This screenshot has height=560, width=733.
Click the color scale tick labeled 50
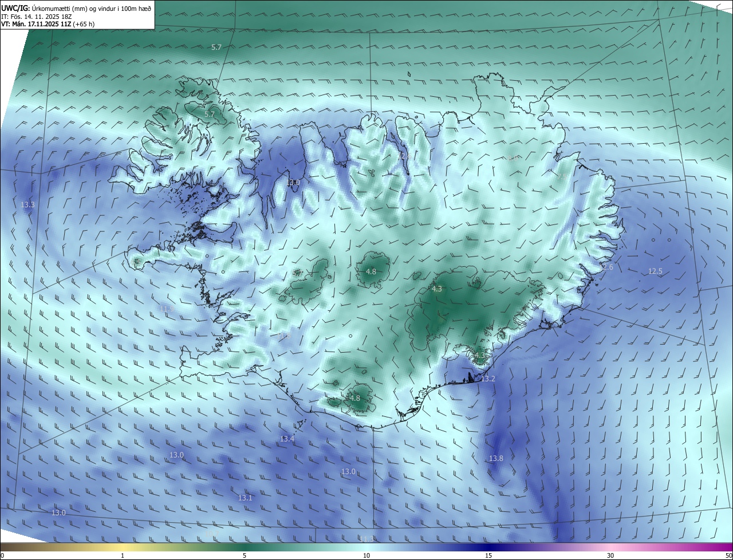[728, 555]
